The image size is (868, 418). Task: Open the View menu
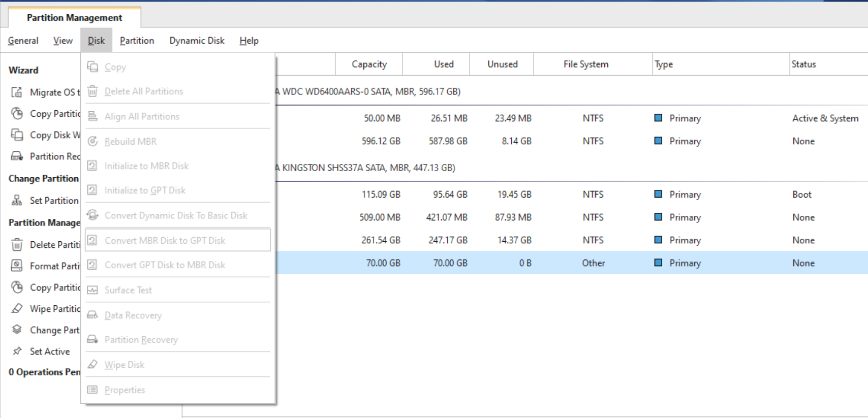point(63,41)
